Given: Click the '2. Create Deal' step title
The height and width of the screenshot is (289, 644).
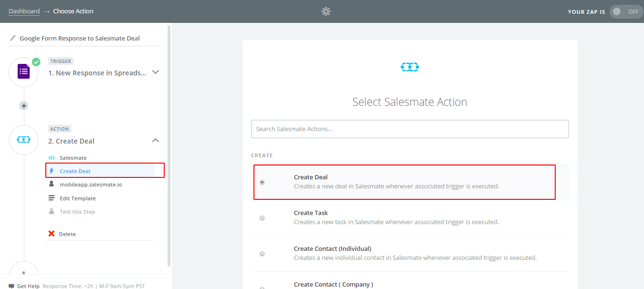Looking at the screenshot, I should pos(71,141).
